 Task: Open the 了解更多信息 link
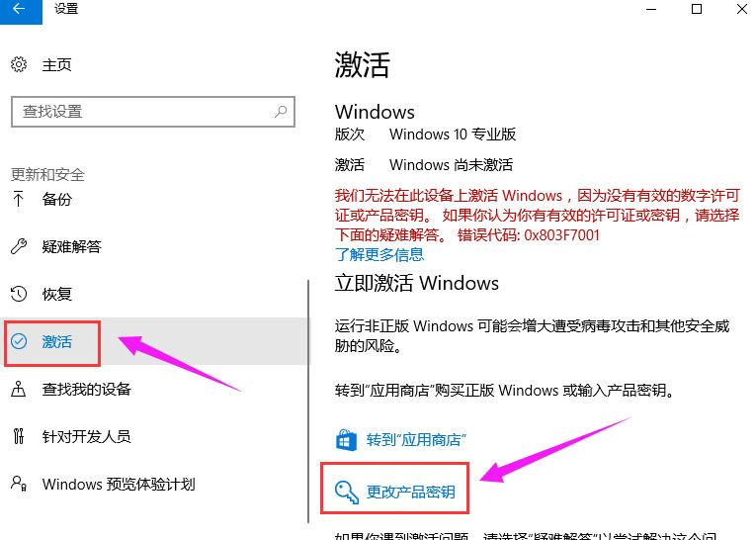(379, 254)
